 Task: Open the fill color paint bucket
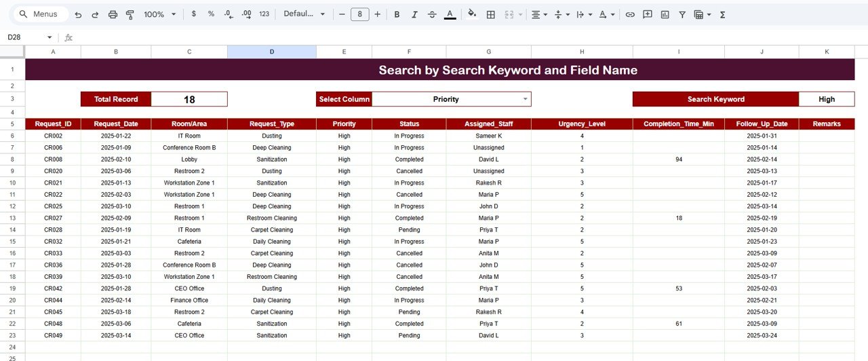pyautogui.click(x=472, y=14)
